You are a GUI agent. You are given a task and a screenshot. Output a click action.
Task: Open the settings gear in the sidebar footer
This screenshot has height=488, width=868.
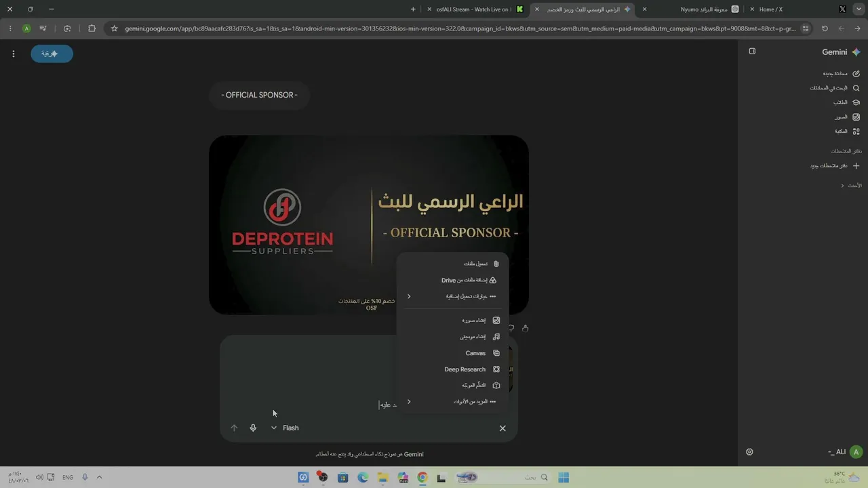tap(749, 452)
